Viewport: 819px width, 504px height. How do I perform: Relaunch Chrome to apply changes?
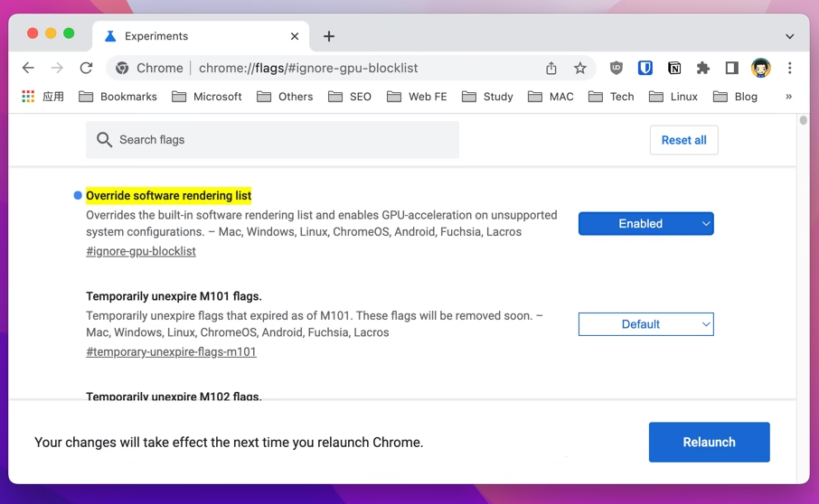point(709,442)
